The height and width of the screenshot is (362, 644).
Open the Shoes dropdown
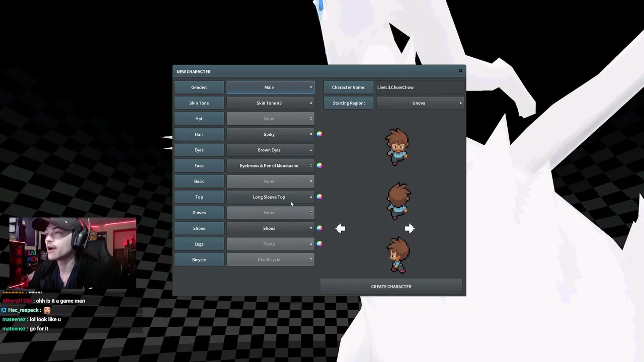pyautogui.click(x=271, y=228)
